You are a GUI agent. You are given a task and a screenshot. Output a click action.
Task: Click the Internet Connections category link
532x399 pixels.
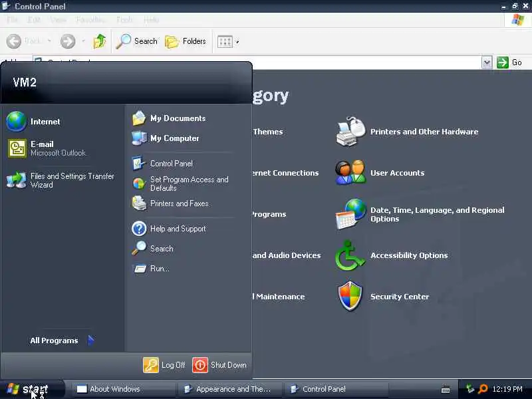[x=286, y=173]
